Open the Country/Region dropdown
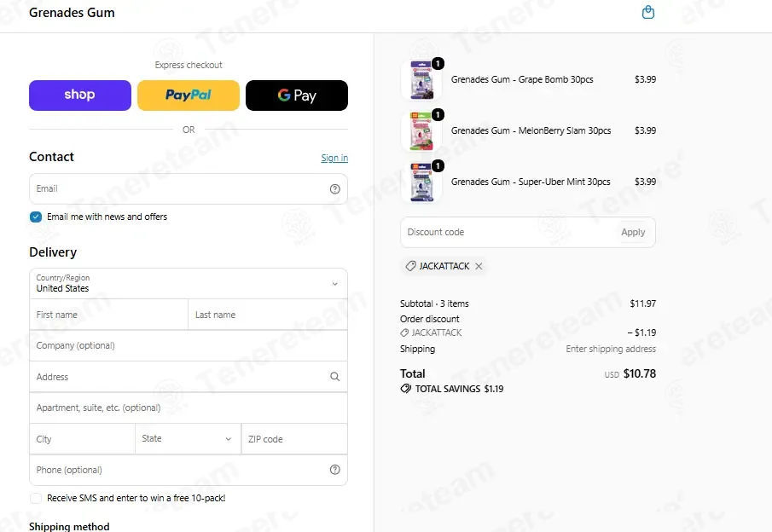 pyautogui.click(x=189, y=283)
